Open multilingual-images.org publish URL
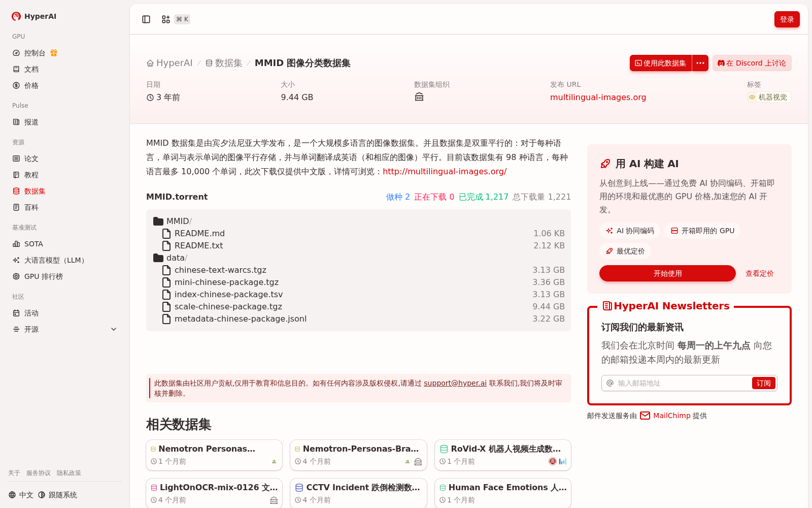 [598, 97]
